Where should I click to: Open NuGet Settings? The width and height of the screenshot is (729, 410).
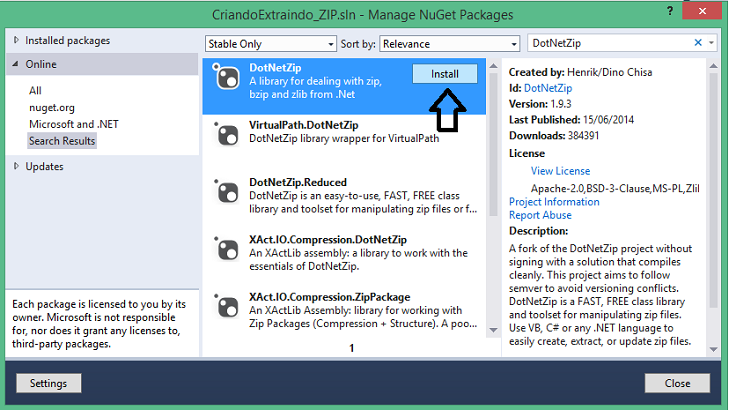[48, 383]
